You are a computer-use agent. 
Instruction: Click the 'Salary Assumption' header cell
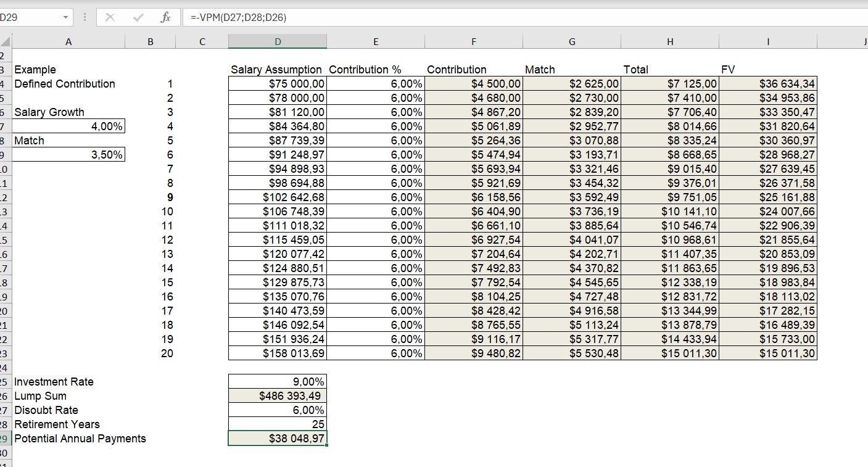[276, 70]
